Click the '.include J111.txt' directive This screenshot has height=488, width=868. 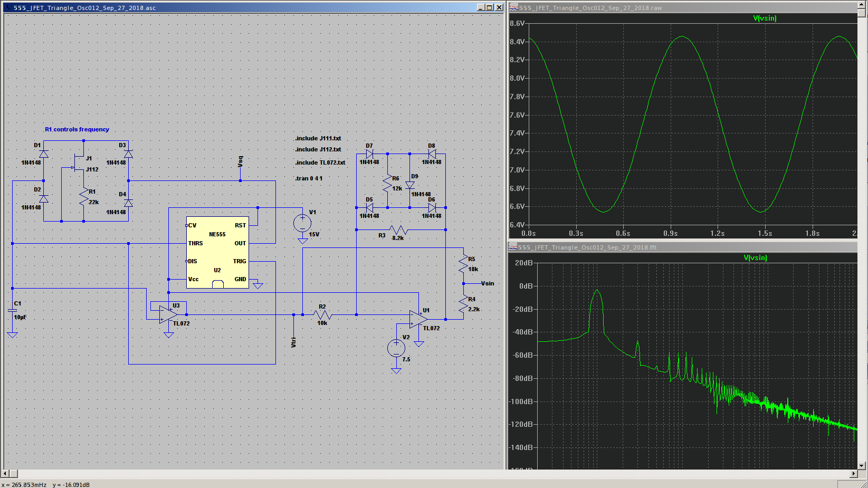(x=318, y=138)
